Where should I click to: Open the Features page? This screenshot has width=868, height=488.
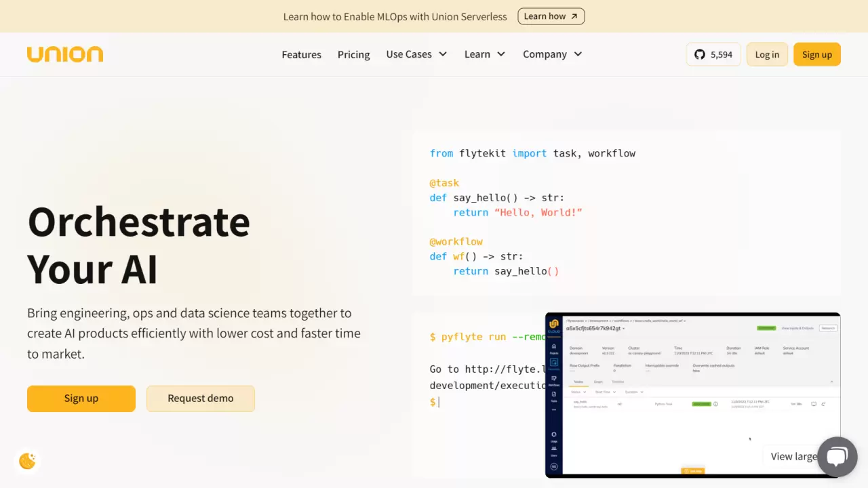click(x=302, y=54)
